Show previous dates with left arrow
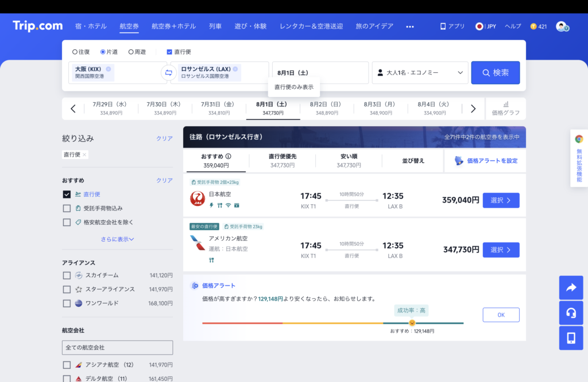Image resolution: width=588 pixels, height=382 pixels. [73, 109]
